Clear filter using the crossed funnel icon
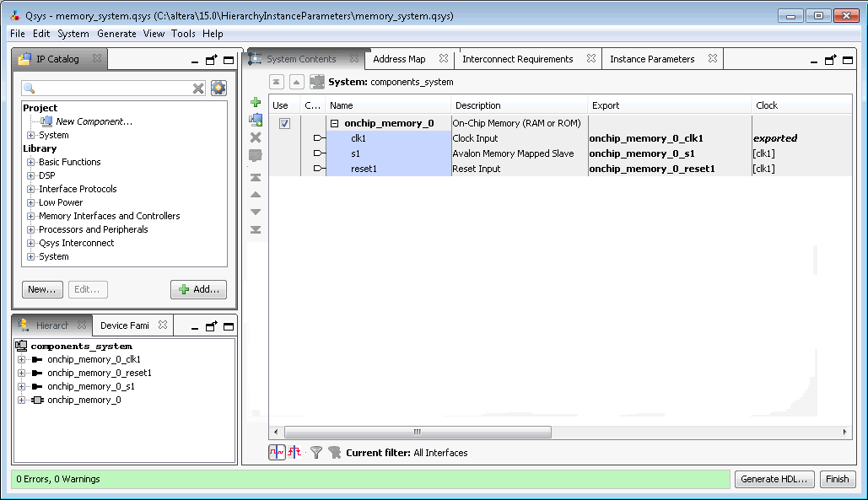Viewport: 868px width, 500px height. point(334,453)
